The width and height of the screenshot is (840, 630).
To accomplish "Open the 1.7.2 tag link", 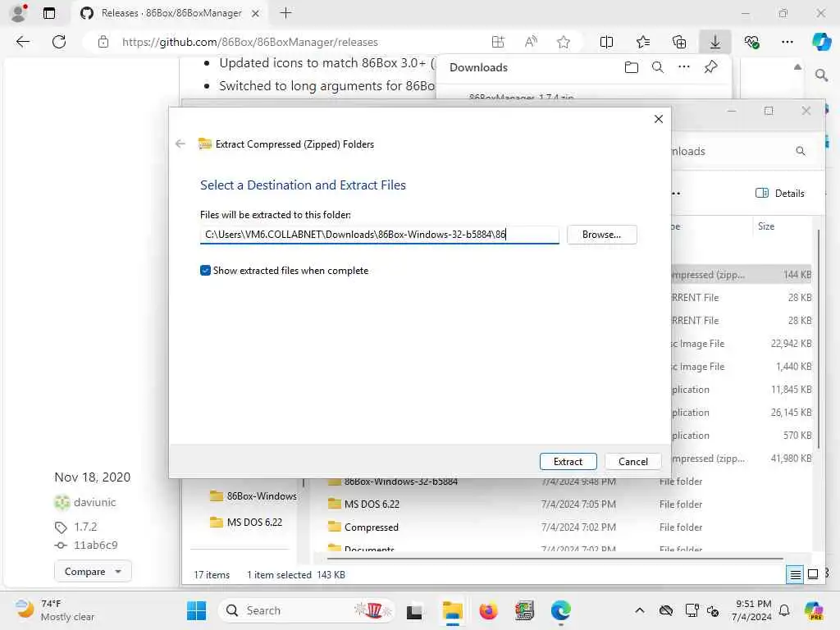I will pos(85,527).
